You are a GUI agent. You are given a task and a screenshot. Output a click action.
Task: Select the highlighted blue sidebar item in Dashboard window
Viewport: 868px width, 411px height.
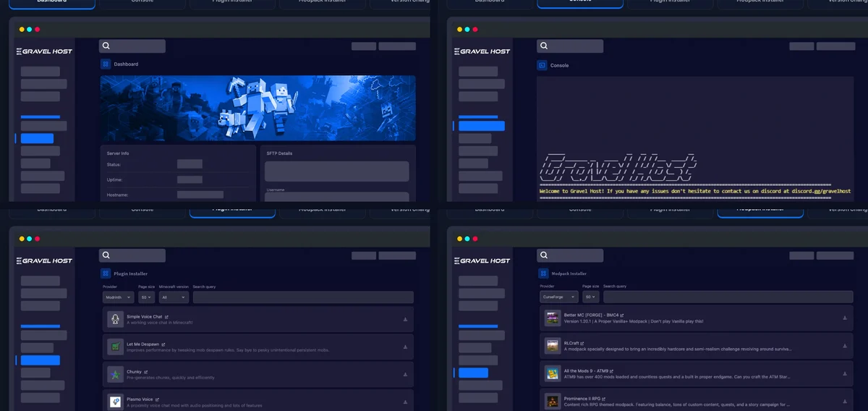click(37, 138)
